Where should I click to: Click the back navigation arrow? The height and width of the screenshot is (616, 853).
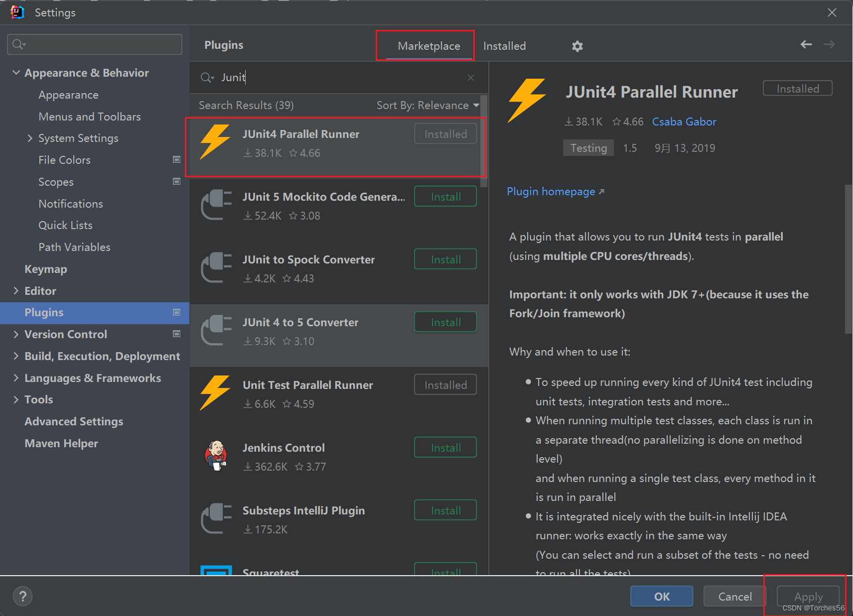(806, 45)
